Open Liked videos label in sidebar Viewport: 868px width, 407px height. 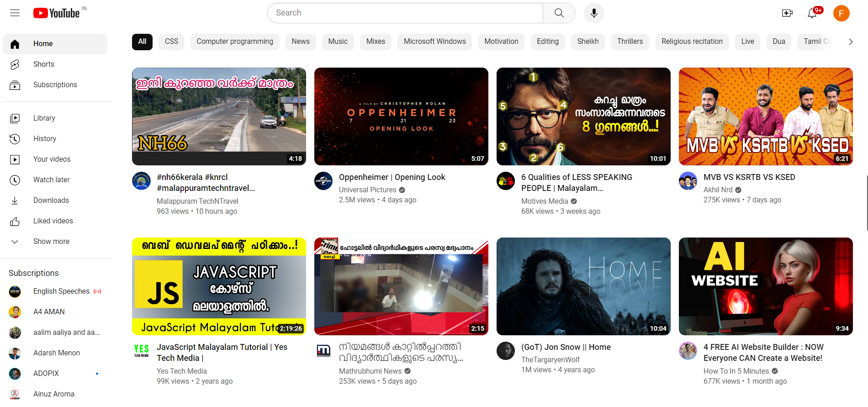click(53, 221)
